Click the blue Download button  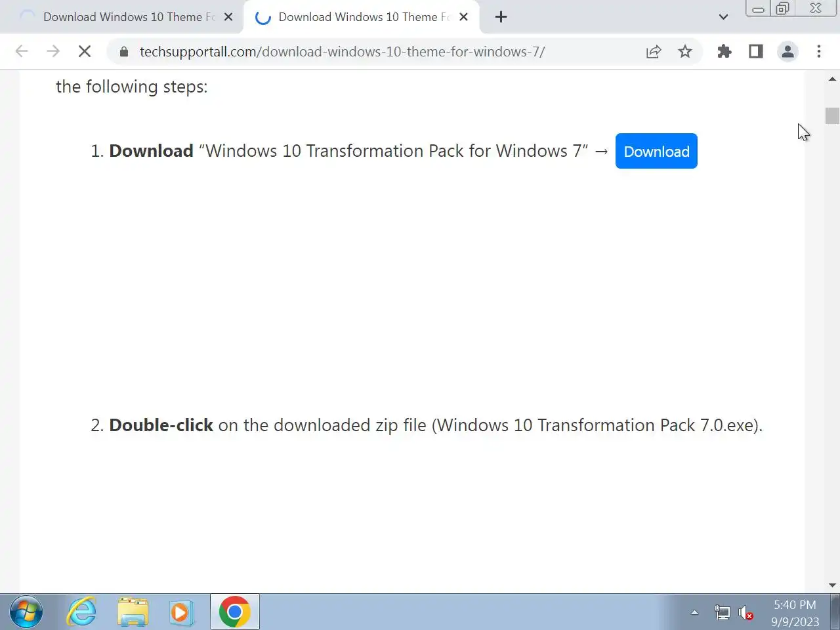click(x=656, y=151)
